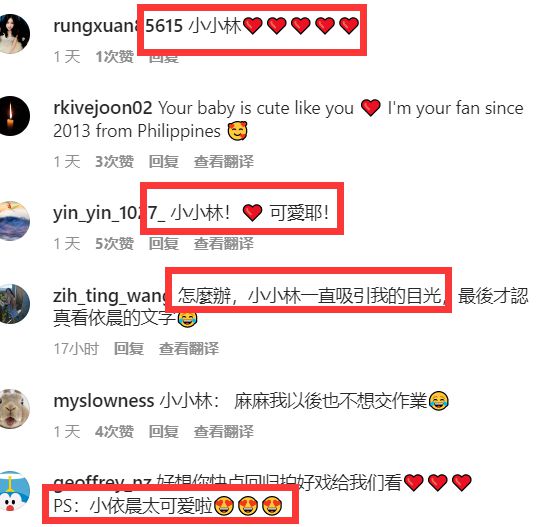The image size is (544, 527).
Task: View translation of yin_yin's comment
Action: tap(224, 243)
